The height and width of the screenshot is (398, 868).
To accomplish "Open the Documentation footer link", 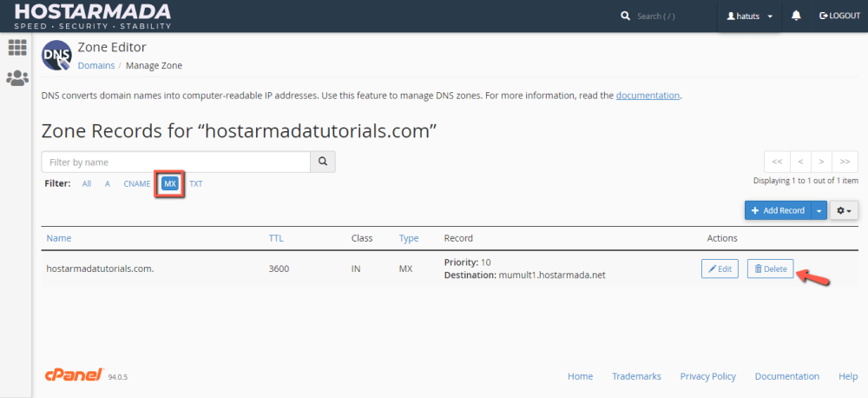I will (x=786, y=376).
